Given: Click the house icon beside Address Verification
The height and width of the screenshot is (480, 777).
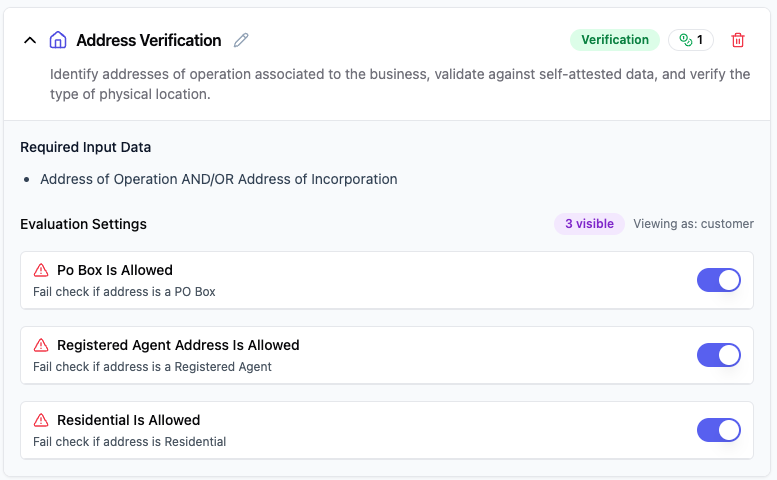Looking at the screenshot, I should (x=58, y=40).
